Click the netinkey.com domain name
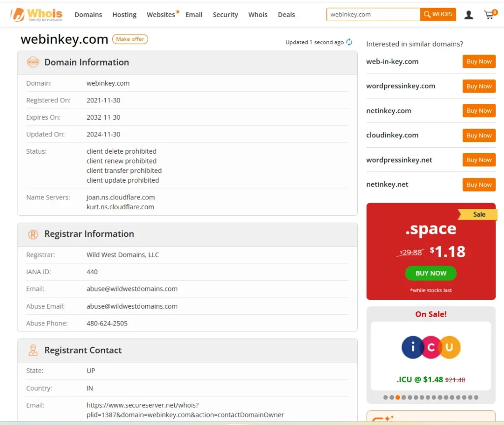 (x=389, y=111)
